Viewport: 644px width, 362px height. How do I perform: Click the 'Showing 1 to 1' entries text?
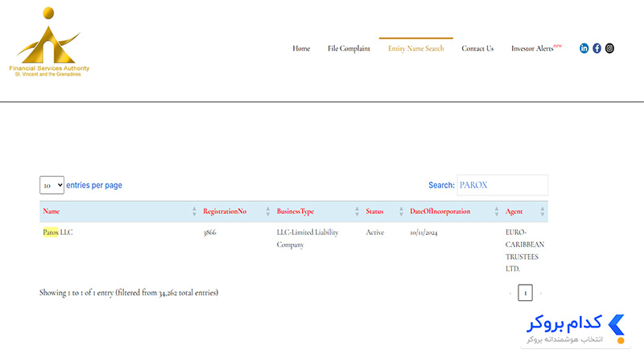(129, 293)
